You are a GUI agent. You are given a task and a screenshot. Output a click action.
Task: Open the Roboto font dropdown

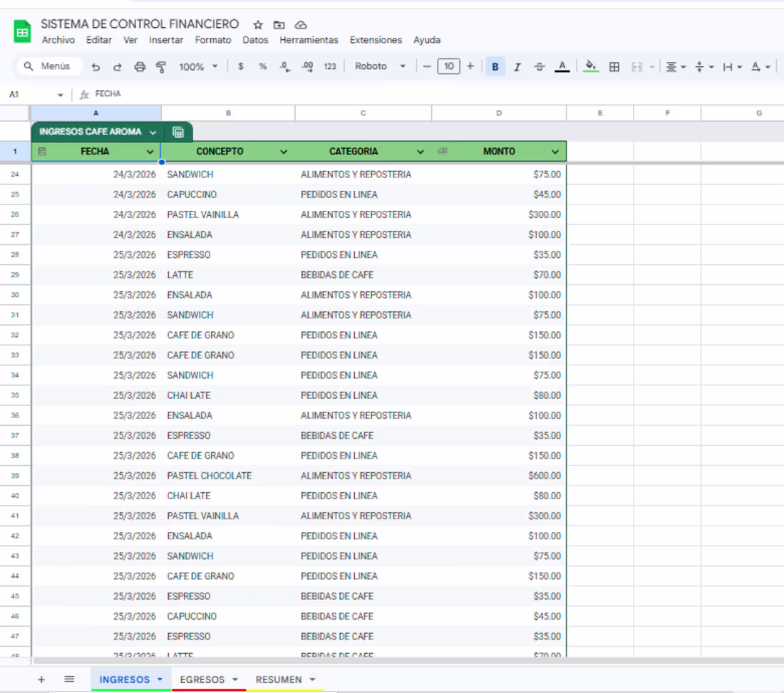[x=380, y=66]
